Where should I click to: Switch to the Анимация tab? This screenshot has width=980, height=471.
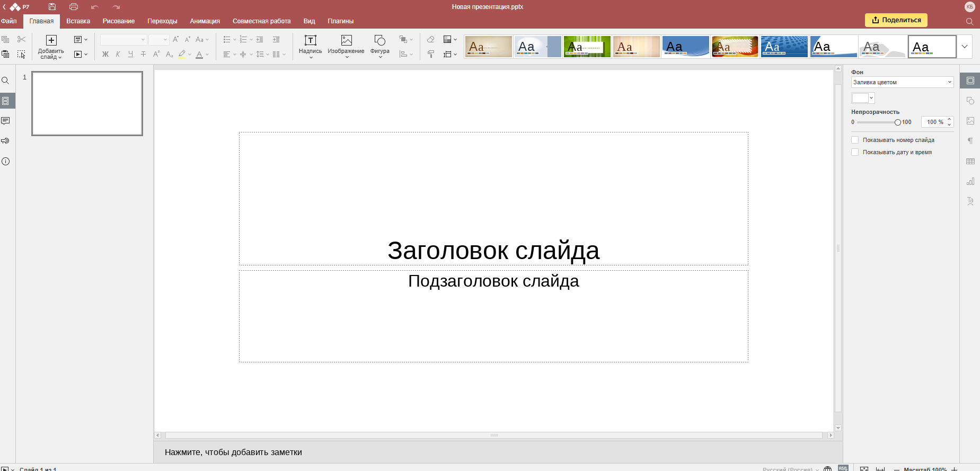[205, 21]
